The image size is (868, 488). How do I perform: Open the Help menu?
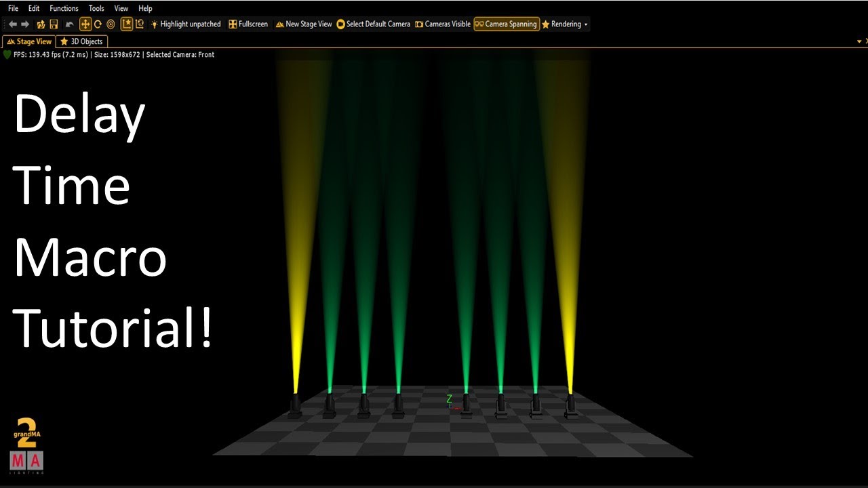coord(145,8)
